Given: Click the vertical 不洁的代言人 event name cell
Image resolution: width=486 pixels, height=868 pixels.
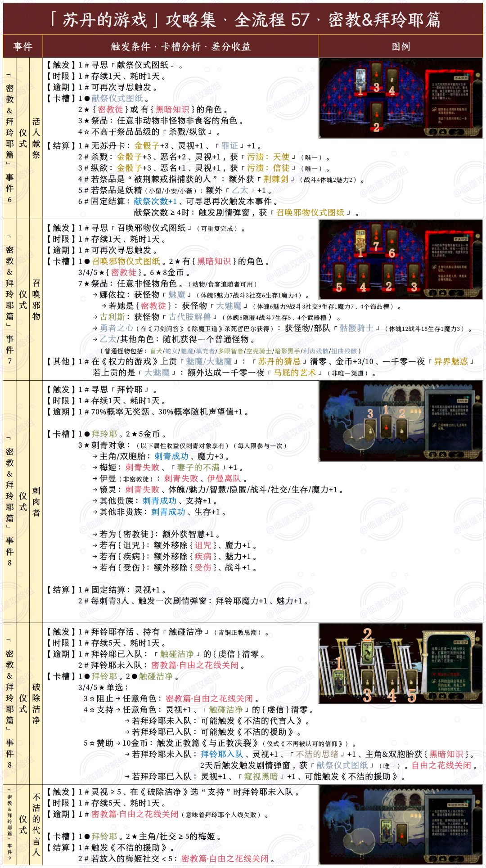Looking at the screenshot, I should point(36,825).
